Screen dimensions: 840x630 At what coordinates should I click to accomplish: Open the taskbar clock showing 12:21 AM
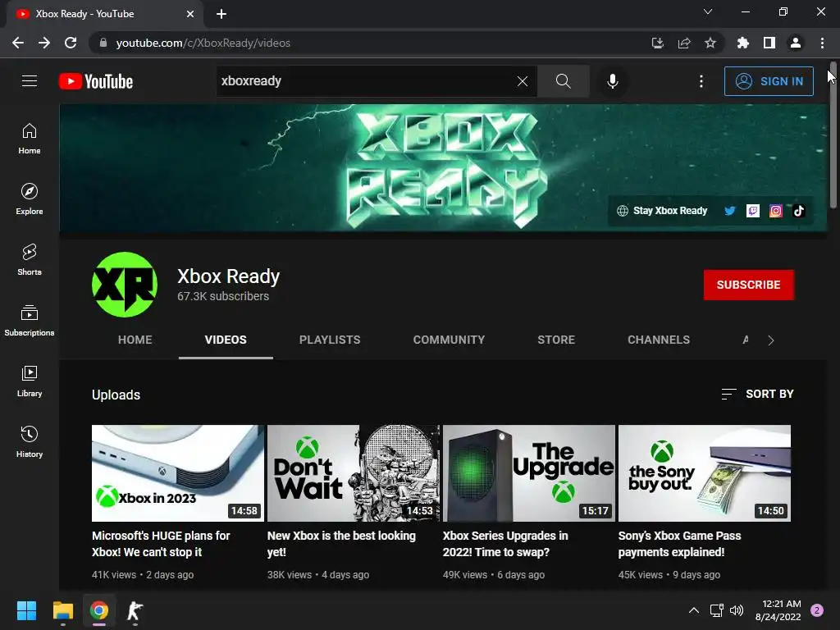click(778, 610)
